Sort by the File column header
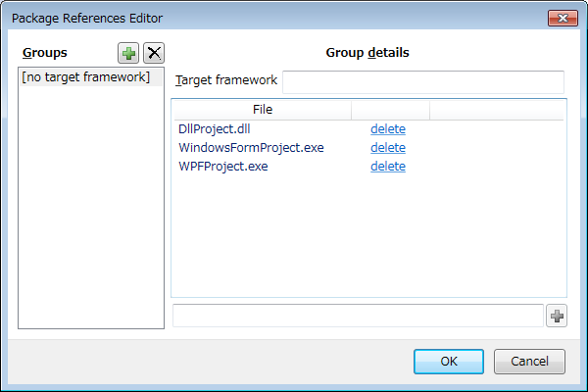The image size is (588, 392). (263, 110)
